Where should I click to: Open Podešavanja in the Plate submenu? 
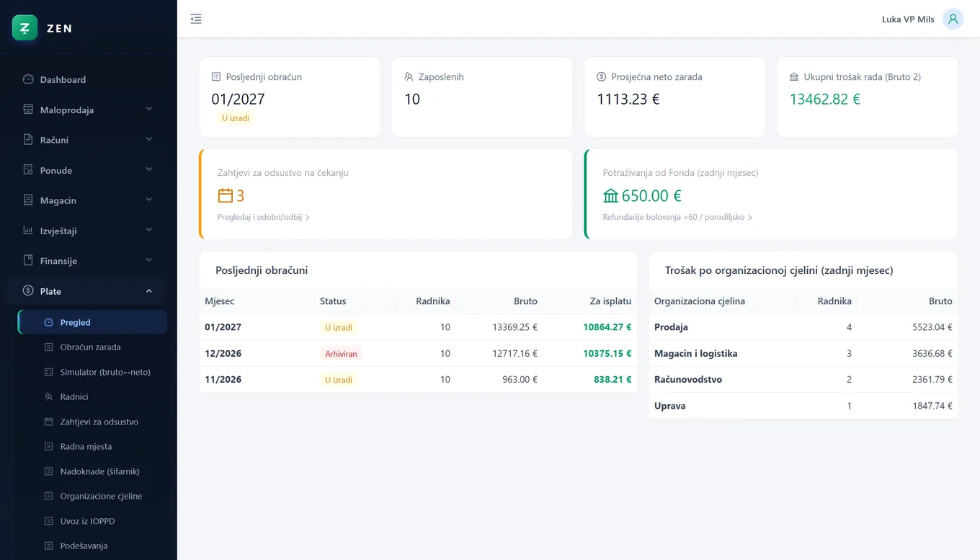pyautogui.click(x=92, y=546)
